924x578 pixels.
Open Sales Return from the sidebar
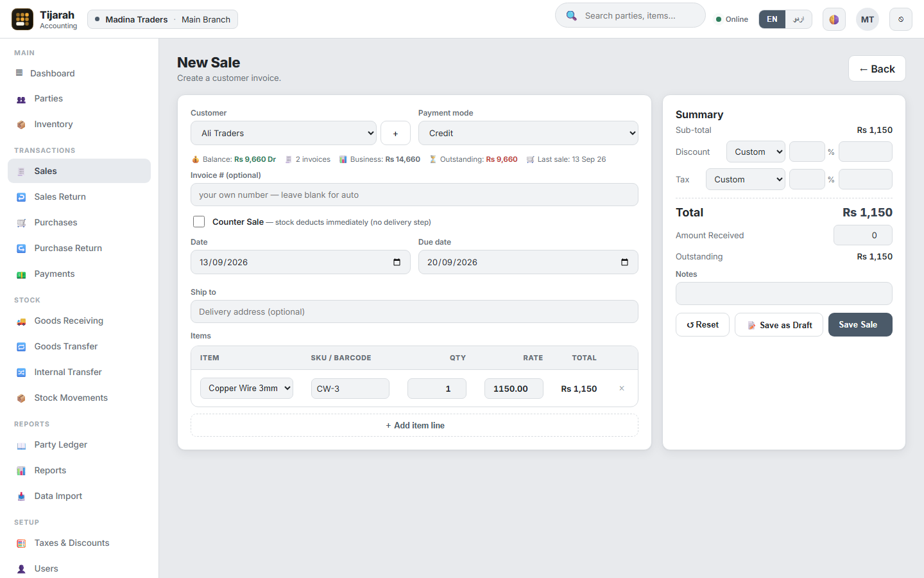[x=79, y=197]
